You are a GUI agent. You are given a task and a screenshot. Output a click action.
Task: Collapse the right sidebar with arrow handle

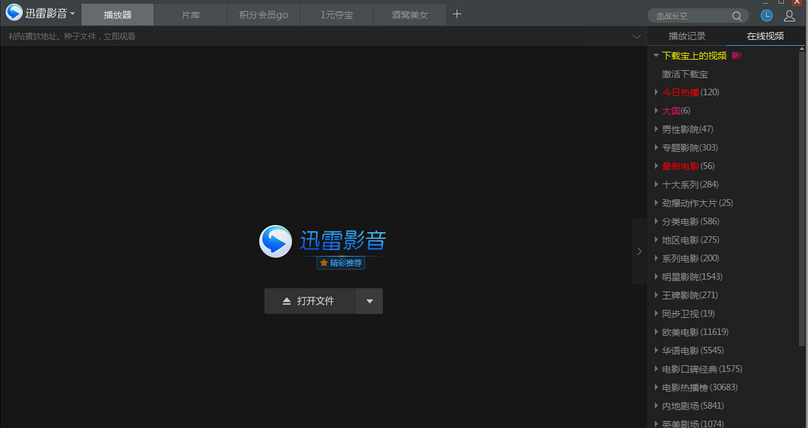coord(639,252)
